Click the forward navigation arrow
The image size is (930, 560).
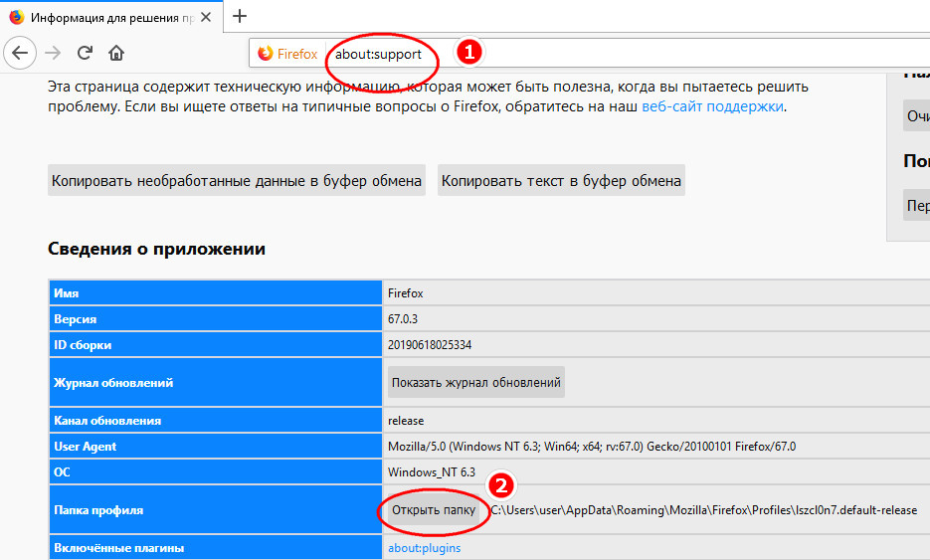click(x=53, y=54)
